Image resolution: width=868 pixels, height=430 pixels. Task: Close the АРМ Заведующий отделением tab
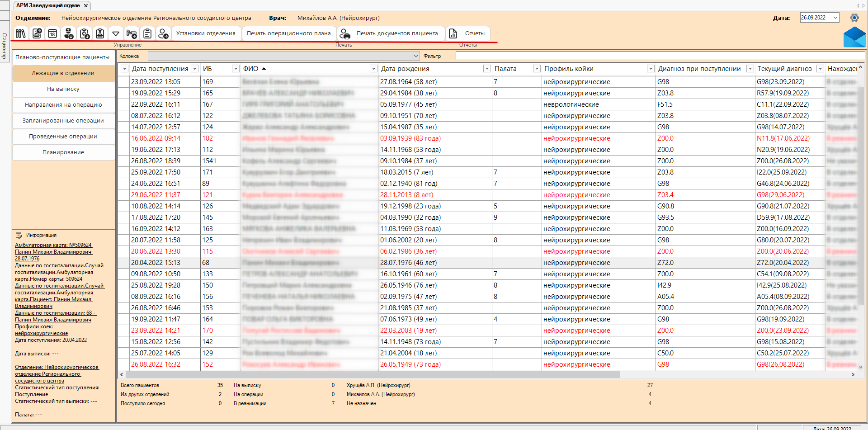(86, 5)
